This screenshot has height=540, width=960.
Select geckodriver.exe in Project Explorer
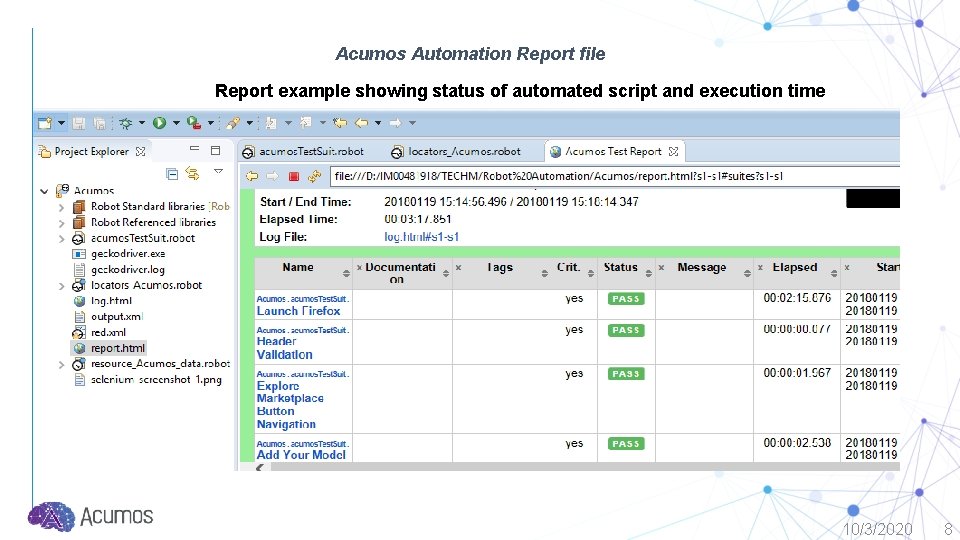coord(127,253)
